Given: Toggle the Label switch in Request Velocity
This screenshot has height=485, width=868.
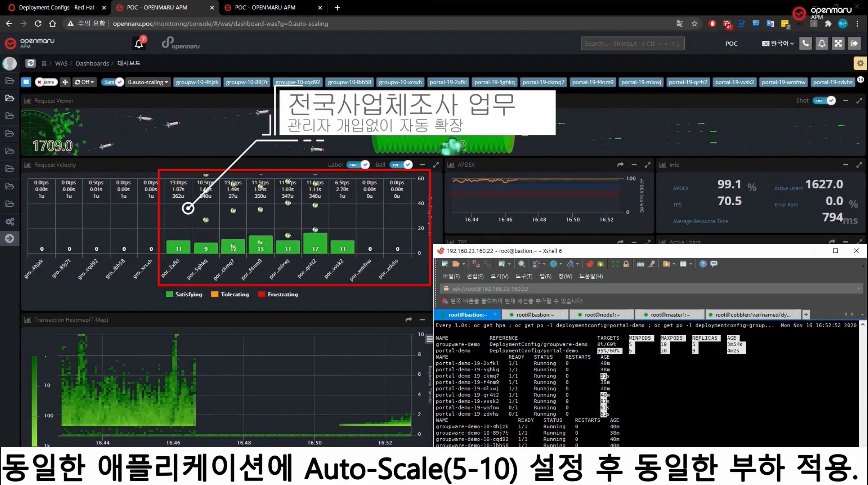Looking at the screenshot, I should click(x=358, y=165).
